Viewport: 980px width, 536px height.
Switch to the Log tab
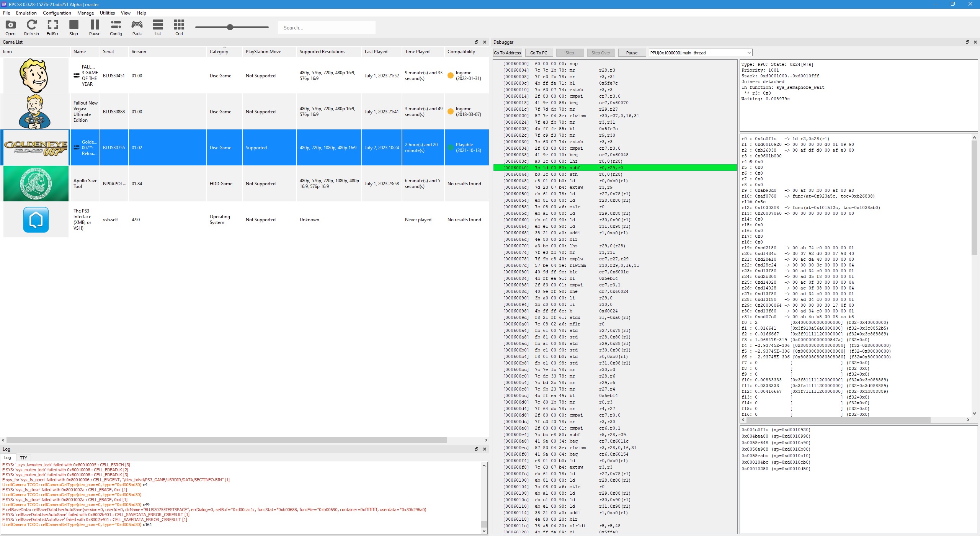pyautogui.click(x=8, y=458)
